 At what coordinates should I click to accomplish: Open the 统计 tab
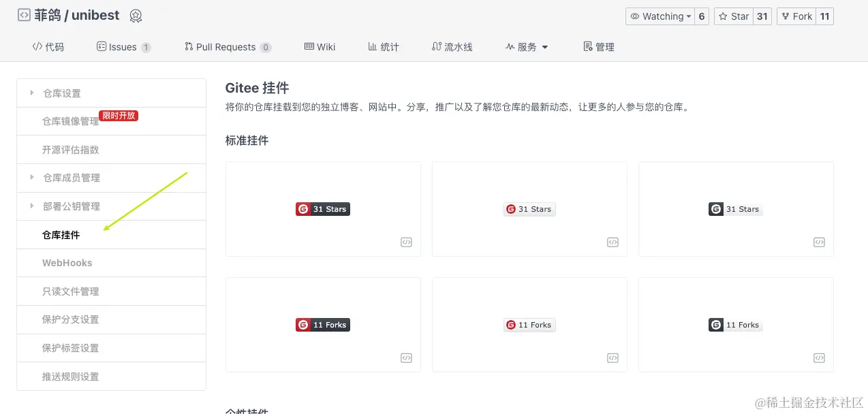(384, 47)
